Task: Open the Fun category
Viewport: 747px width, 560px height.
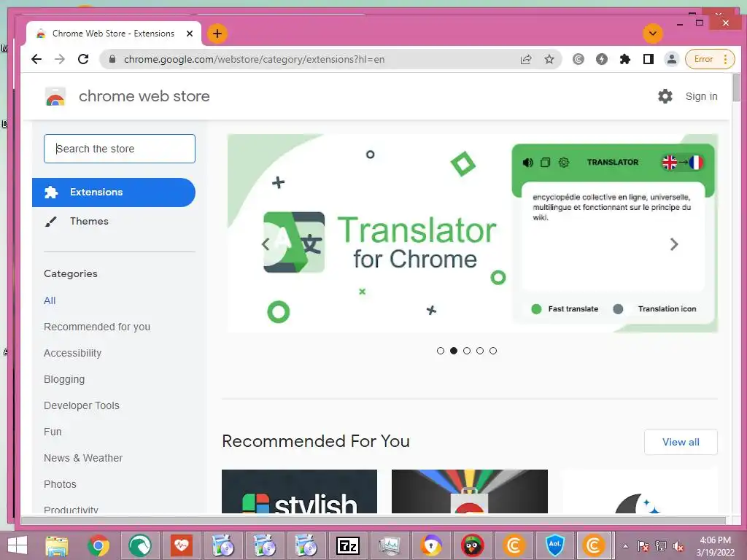Action: click(53, 432)
